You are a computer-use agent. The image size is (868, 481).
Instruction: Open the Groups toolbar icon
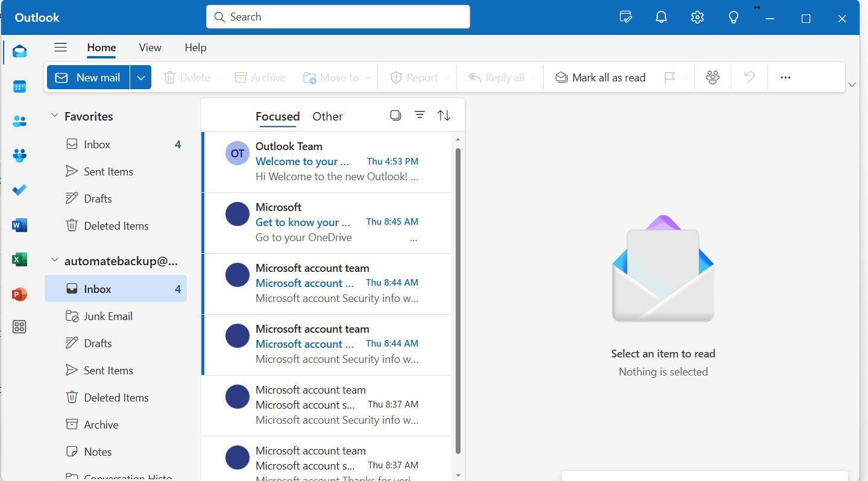pyautogui.click(x=712, y=77)
